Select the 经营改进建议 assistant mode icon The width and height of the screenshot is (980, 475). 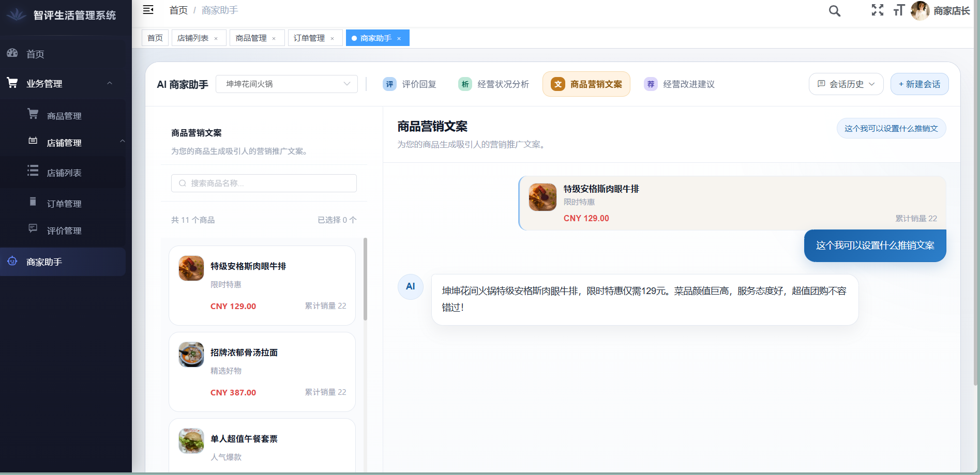tap(650, 84)
